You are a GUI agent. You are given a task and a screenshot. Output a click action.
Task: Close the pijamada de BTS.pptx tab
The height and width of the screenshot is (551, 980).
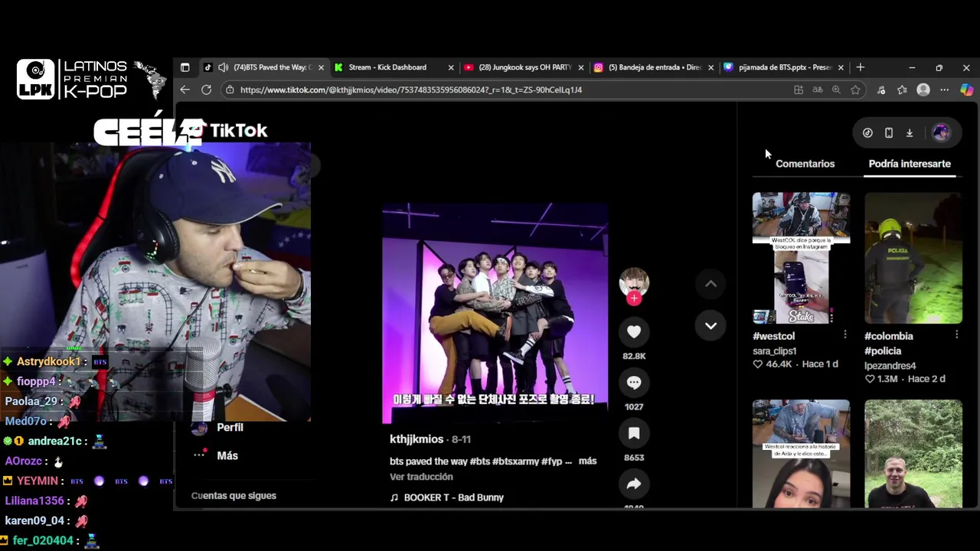click(841, 67)
